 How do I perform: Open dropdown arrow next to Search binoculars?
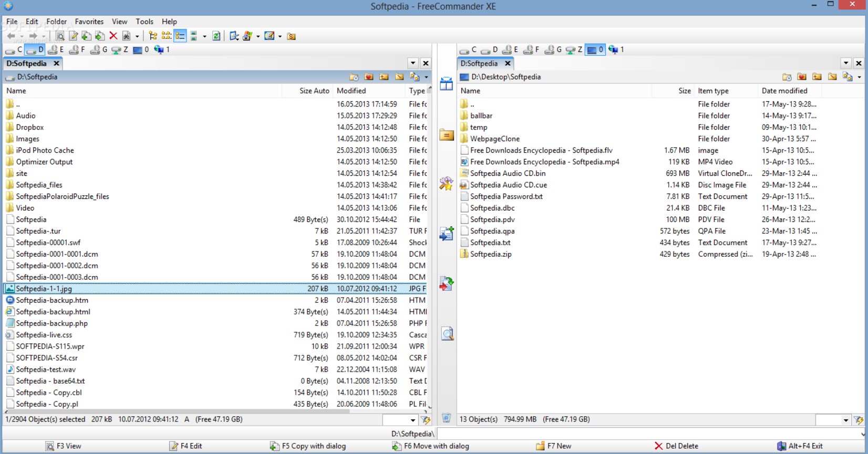[137, 36]
